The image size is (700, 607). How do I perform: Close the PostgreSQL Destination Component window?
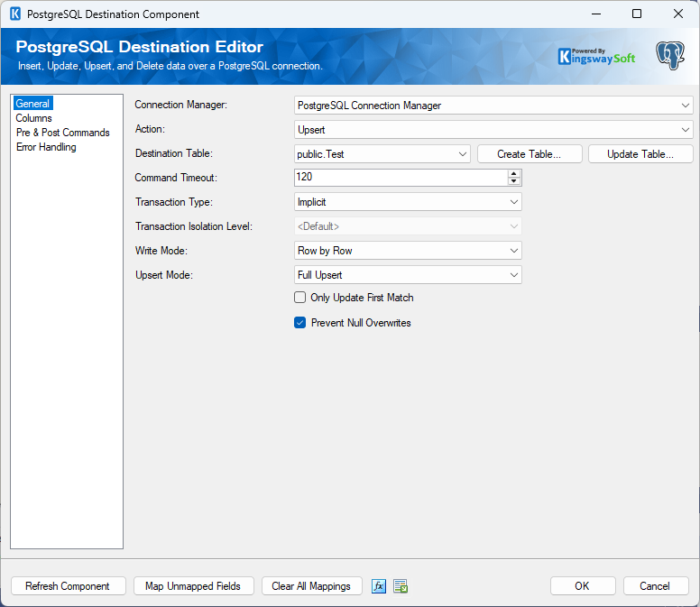(x=678, y=14)
